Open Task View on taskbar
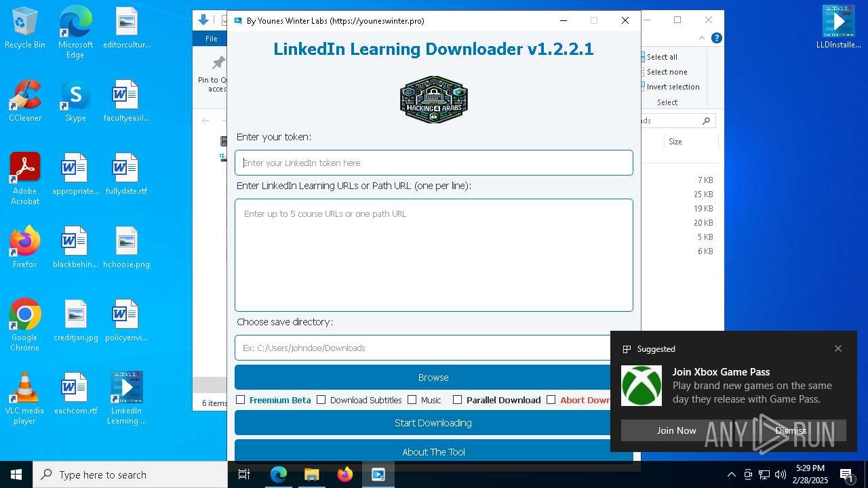 tap(244, 474)
